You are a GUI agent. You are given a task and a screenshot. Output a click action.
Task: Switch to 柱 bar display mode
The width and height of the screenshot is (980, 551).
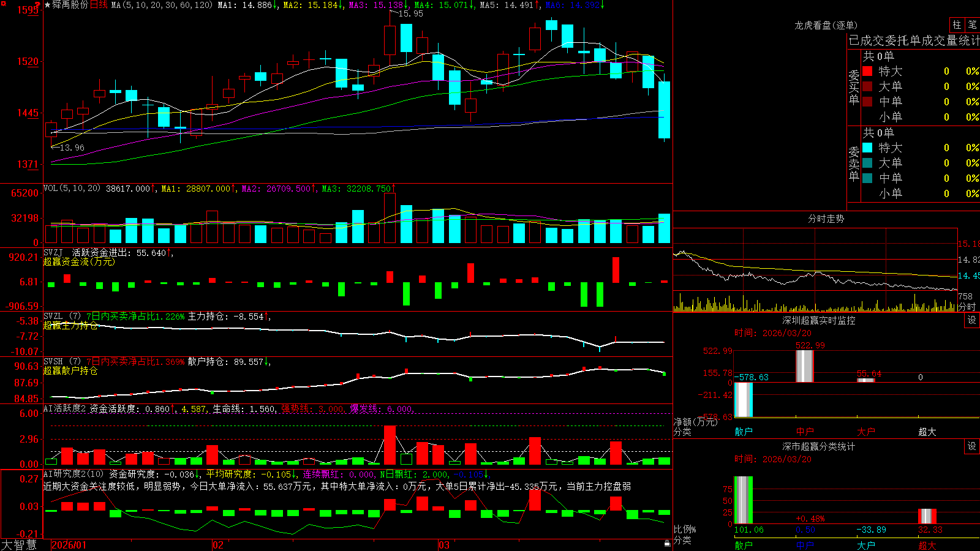coord(957,24)
